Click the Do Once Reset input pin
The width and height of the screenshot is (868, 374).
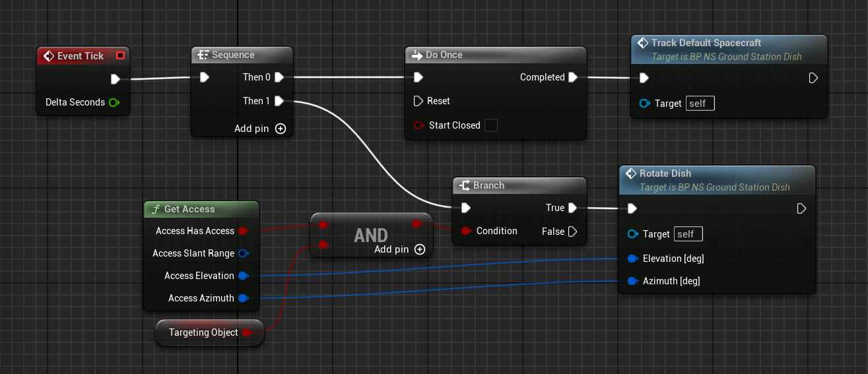(x=417, y=101)
